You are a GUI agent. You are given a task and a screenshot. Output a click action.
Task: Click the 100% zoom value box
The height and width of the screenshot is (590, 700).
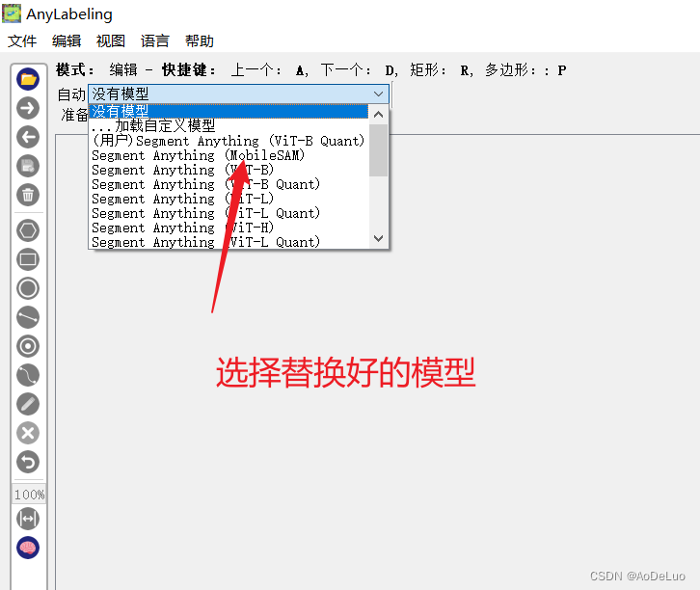[x=29, y=495]
